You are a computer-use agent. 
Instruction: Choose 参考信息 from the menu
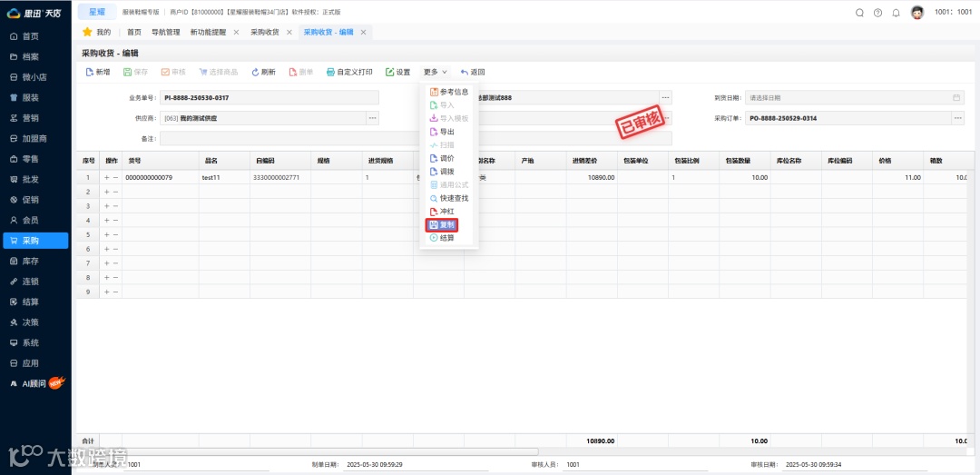(449, 92)
